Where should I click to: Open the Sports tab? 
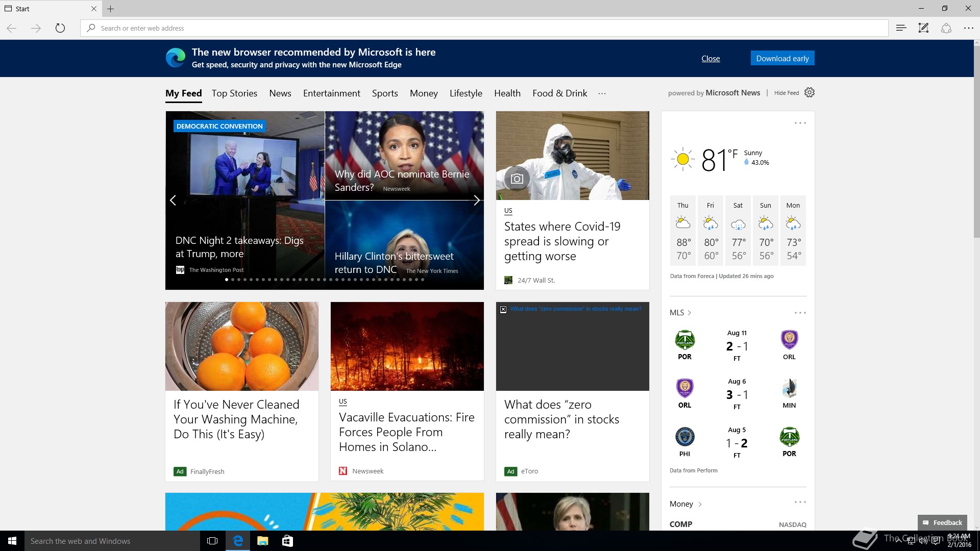click(385, 93)
